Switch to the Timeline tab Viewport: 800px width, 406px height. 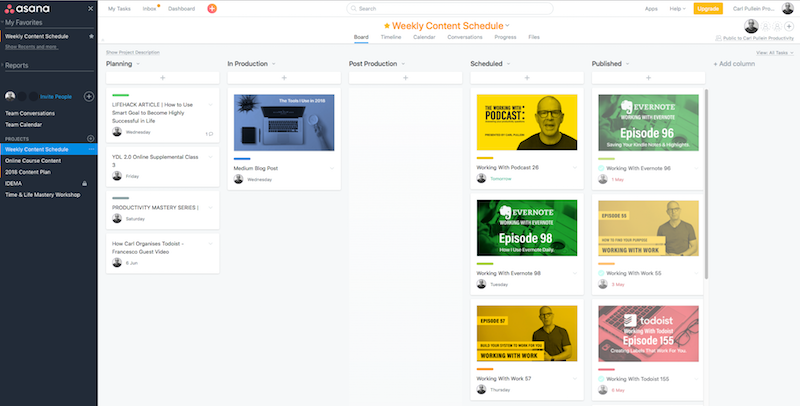(391, 37)
